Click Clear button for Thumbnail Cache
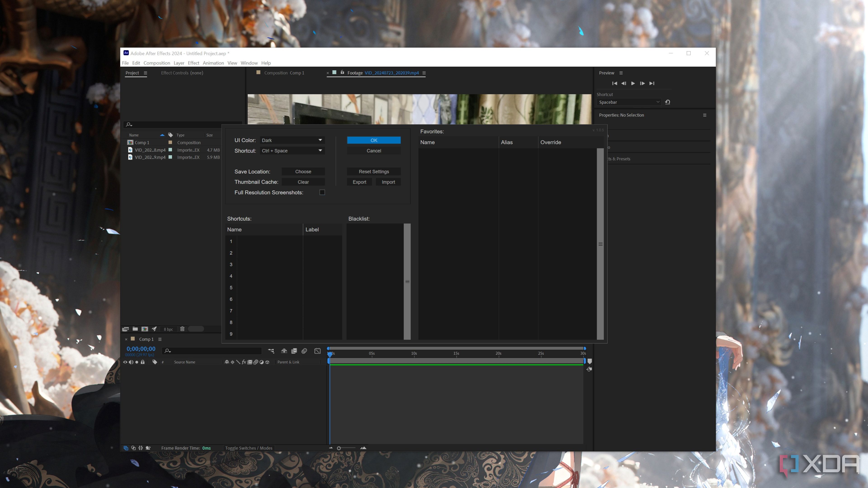This screenshot has width=868, height=488. [x=303, y=182]
